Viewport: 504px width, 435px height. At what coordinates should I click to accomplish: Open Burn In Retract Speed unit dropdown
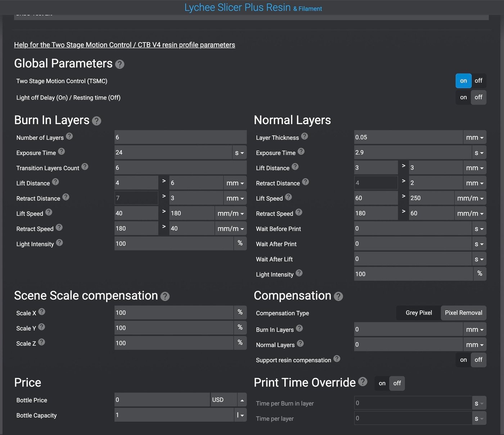coord(231,228)
